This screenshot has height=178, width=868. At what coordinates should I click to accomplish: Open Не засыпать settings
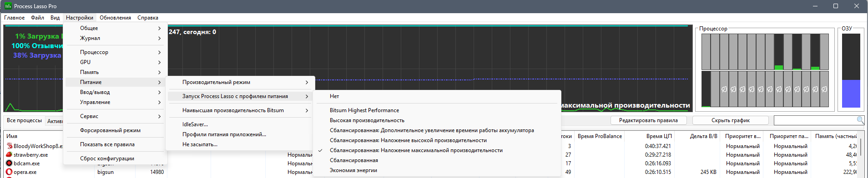[240, 144]
